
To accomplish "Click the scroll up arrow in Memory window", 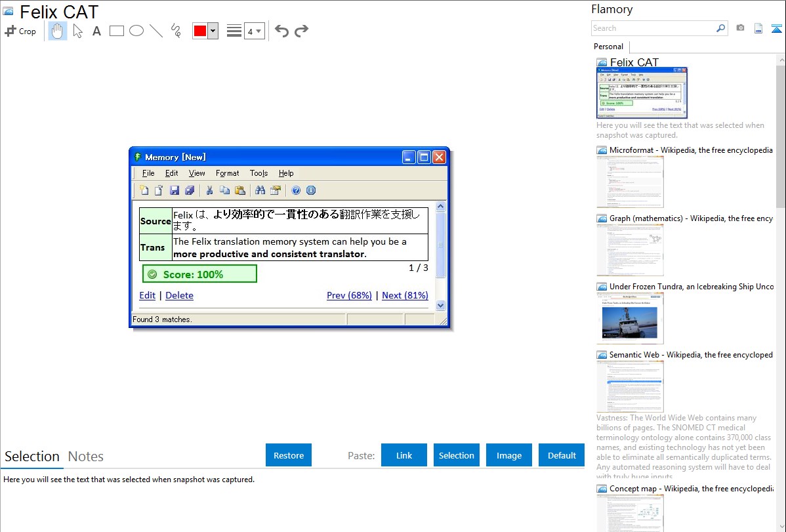I will (441, 206).
